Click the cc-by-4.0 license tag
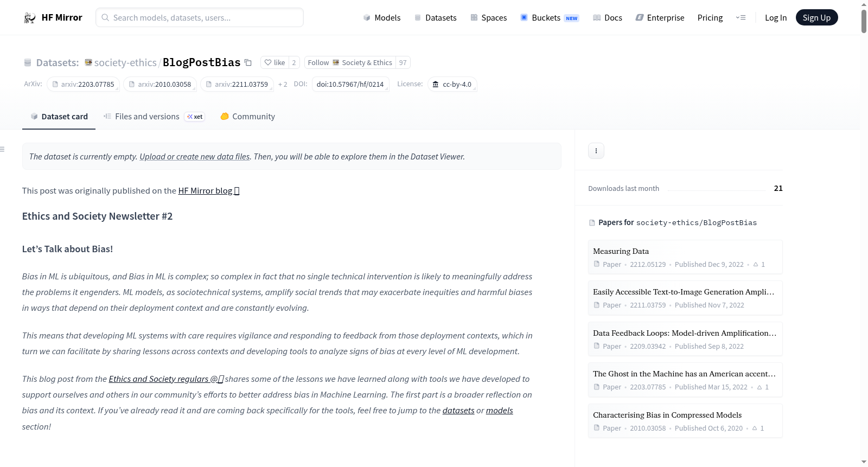Screen dimensions: 868x467 point(452,84)
